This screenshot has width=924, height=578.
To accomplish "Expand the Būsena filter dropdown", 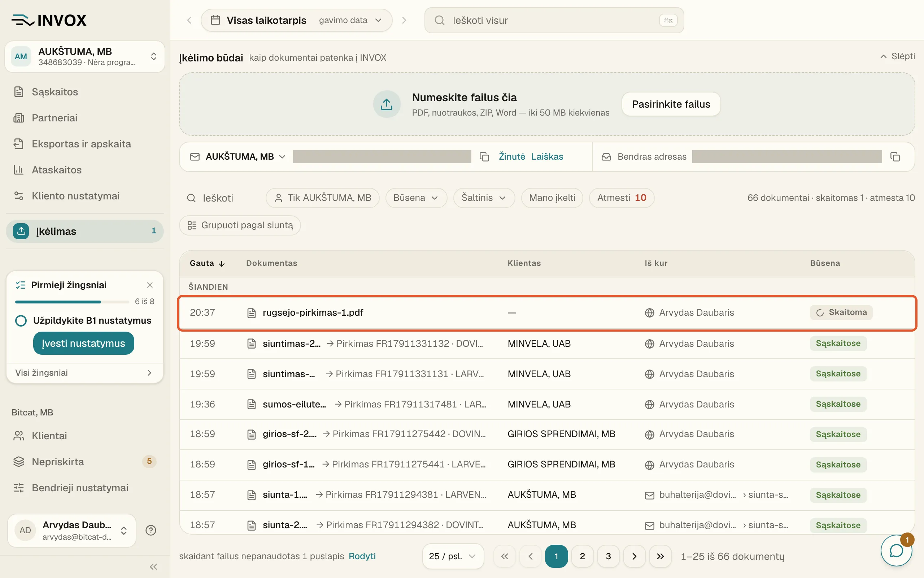I will (x=416, y=198).
